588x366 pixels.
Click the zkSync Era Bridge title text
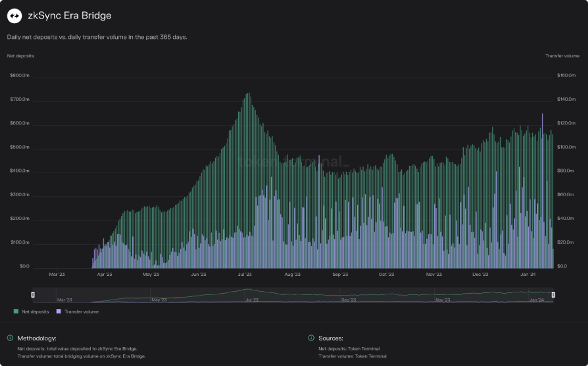pos(70,15)
